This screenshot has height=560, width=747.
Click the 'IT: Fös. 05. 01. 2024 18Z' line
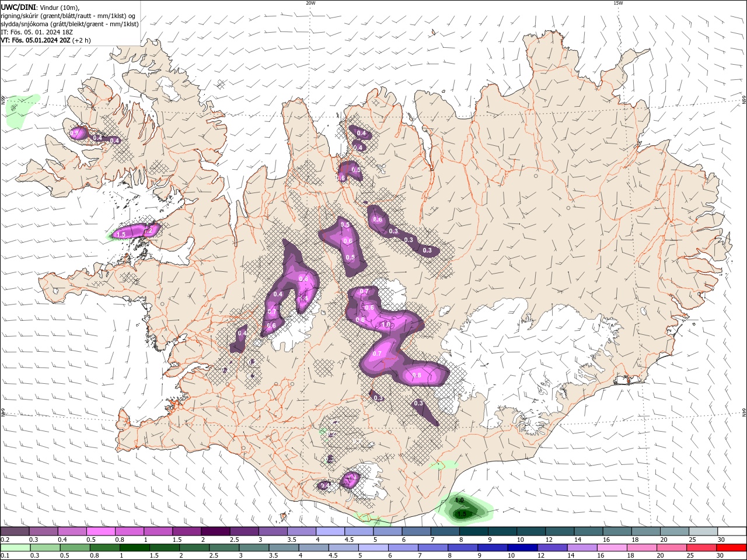37,32
